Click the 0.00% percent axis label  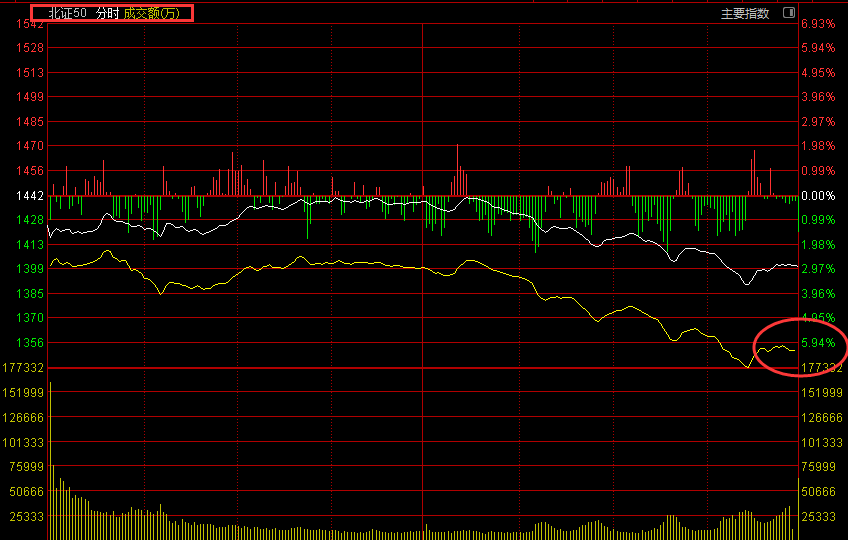[818, 195]
